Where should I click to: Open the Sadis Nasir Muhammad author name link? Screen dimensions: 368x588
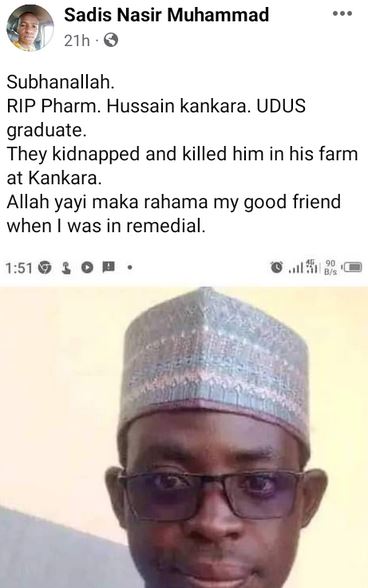(166, 15)
